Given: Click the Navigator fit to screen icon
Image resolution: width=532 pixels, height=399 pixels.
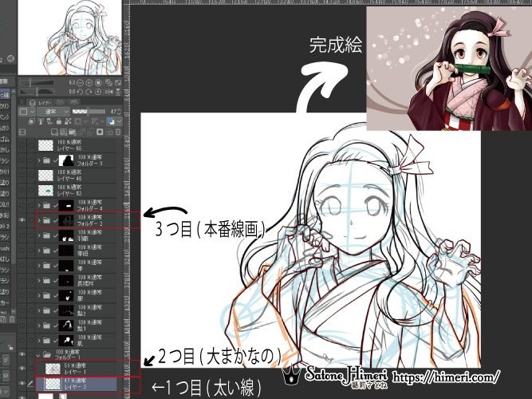Looking at the screenshot, I should [x=118, y=82].
